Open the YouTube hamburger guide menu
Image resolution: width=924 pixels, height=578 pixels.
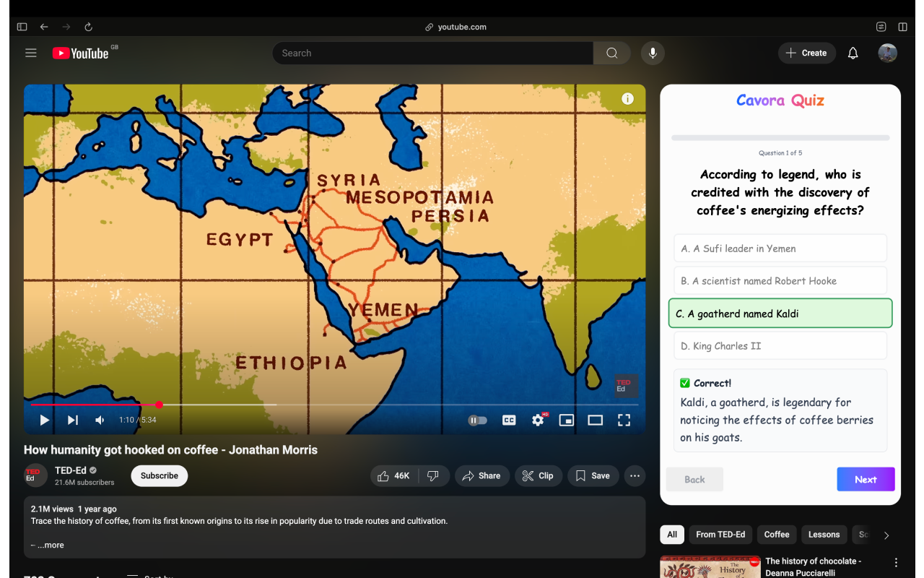30,53
